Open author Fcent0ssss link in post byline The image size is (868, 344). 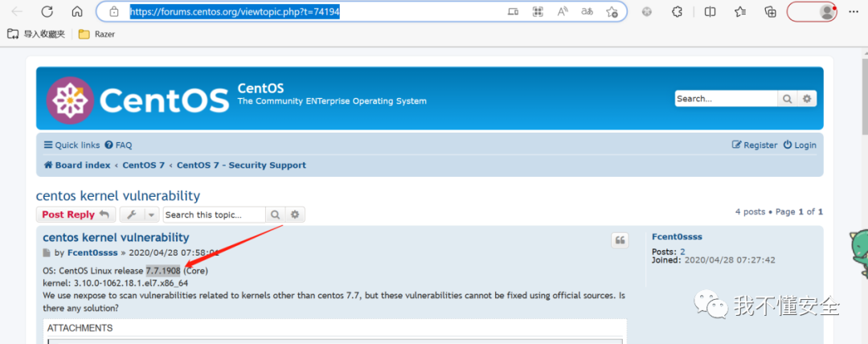(92, 253)
